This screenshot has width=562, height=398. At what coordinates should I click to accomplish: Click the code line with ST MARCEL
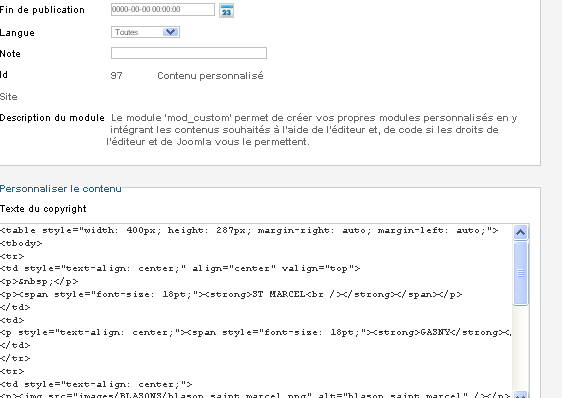pyautogui.click(x=231, y=295)
